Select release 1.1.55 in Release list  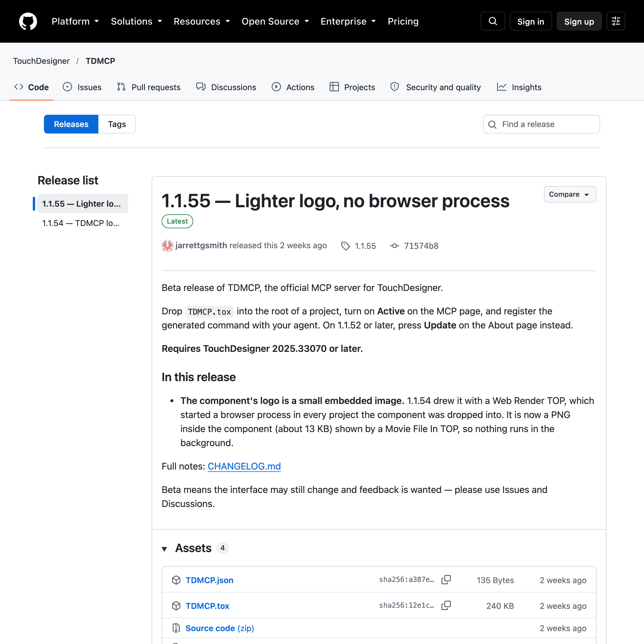tap(83, 204)
